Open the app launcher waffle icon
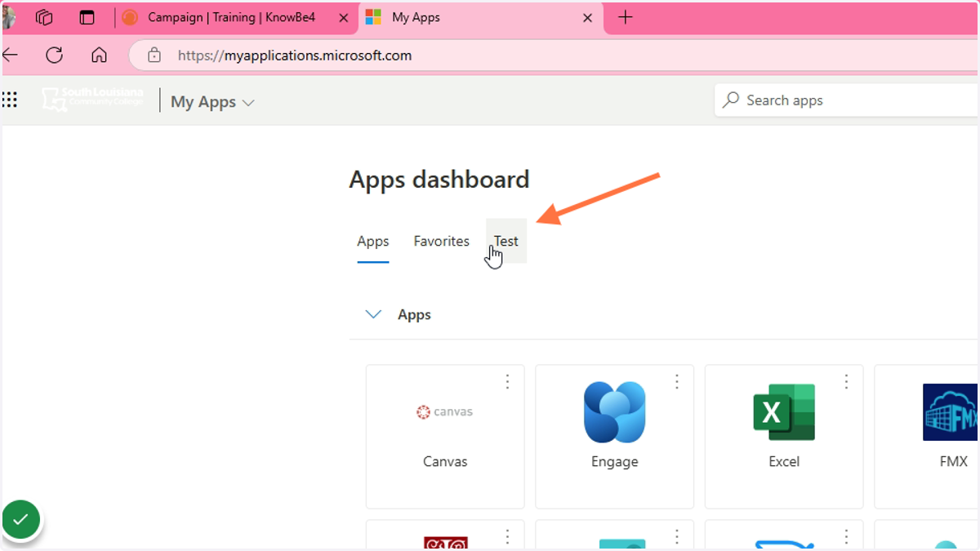This screenshot has height=551, width=980. (x=10, y=100)
